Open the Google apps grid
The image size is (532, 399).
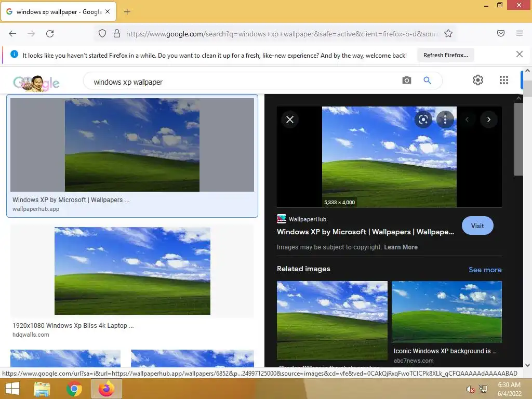point(504,80)
